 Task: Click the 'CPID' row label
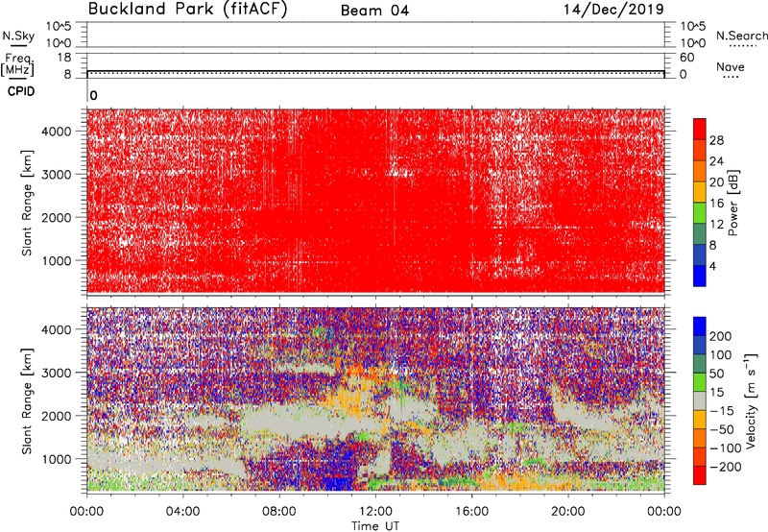point(21,91)
